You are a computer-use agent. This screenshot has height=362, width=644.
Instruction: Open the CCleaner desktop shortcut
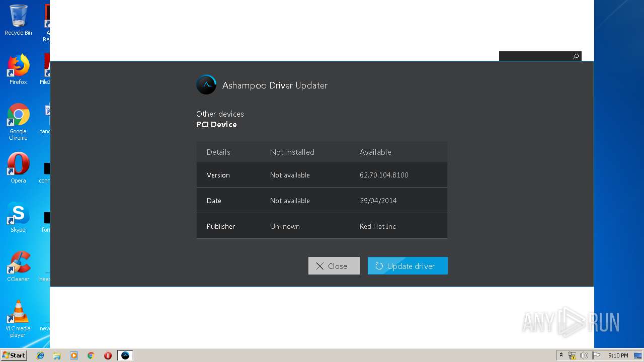coord(18,266)
